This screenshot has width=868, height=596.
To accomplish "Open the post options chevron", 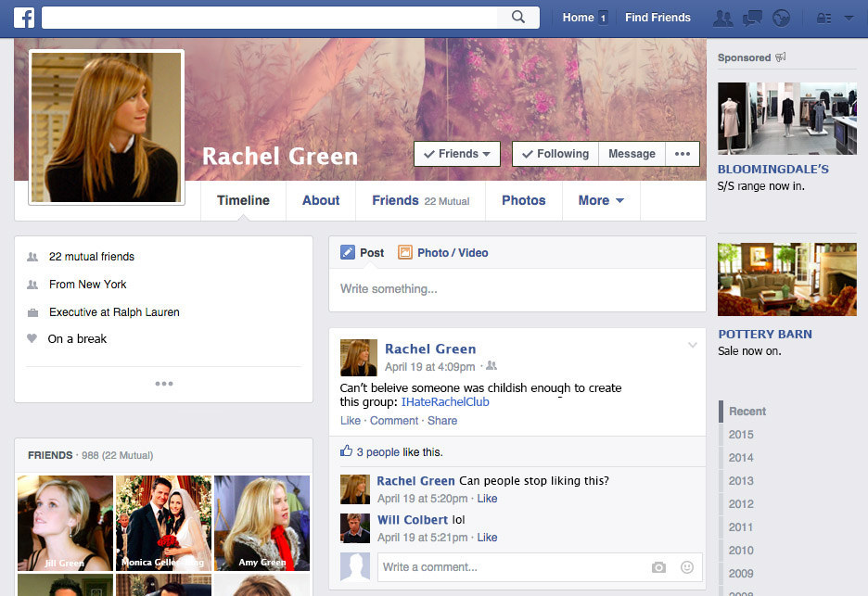I will (x=692, y=346).
